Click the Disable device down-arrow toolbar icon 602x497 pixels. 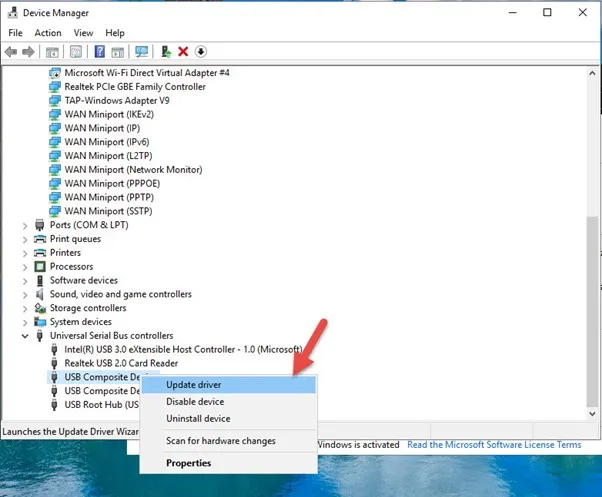coord(201,51)
